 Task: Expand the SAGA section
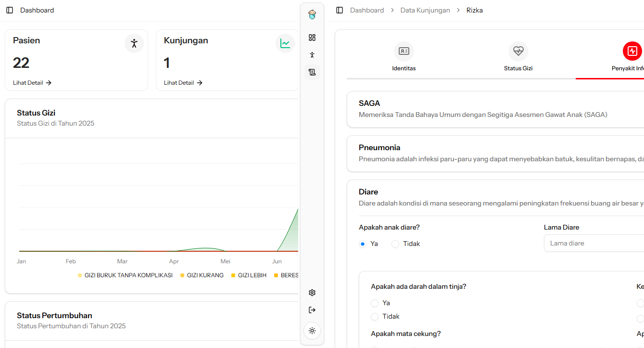click(495, 109)
